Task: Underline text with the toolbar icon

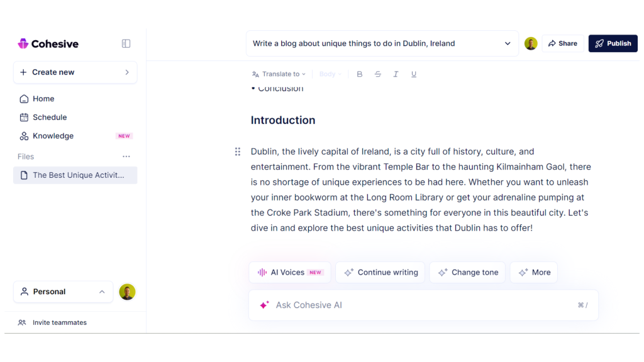Action: pos(413,74)
